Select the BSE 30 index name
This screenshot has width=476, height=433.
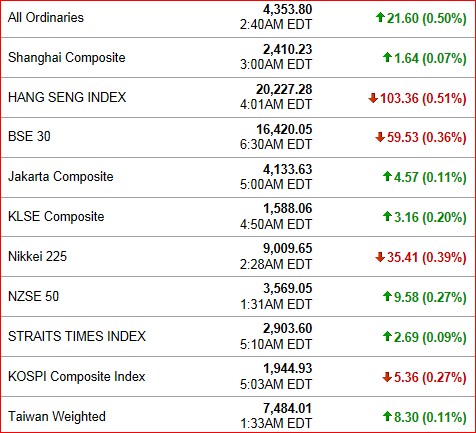tap(29, 136)
